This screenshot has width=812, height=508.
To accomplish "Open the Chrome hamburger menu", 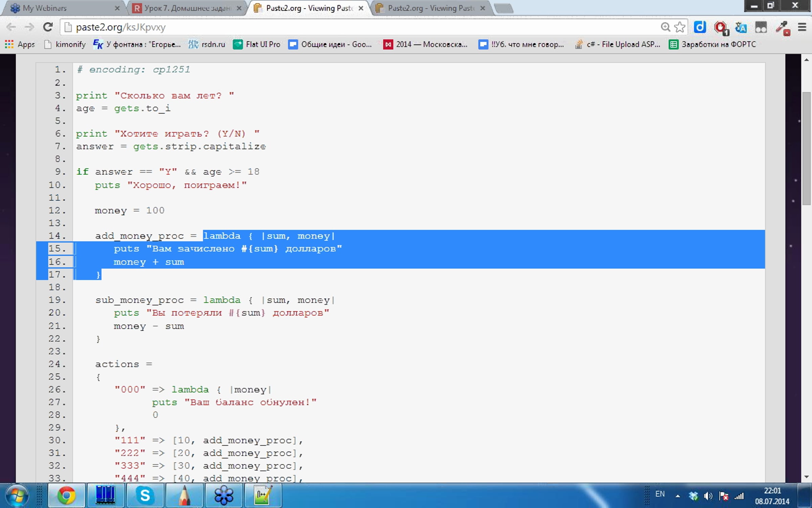I will pyautogui.click(x=802, y=27).
